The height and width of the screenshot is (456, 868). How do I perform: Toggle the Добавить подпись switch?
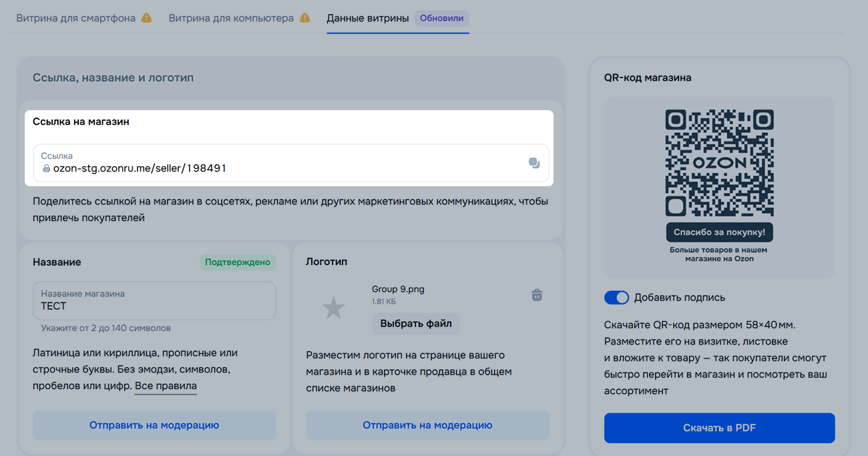(616, 298)
